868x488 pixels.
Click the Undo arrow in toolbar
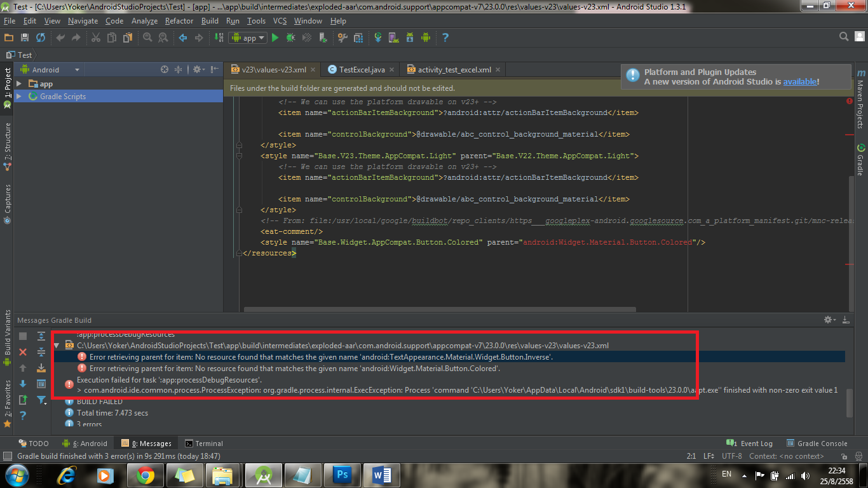[x=60, y=38]
